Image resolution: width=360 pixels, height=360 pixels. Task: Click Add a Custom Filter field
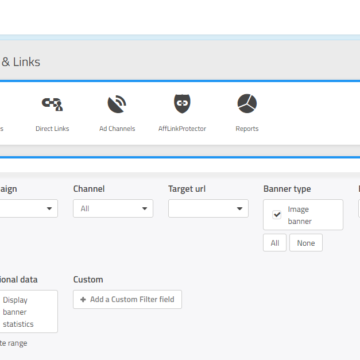127,299
